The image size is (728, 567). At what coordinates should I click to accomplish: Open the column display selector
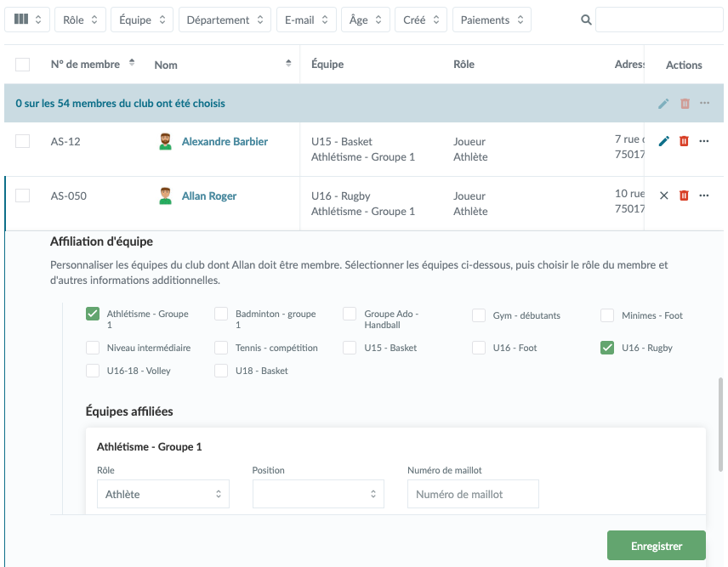pyautogui.click(x=27, y=20)
